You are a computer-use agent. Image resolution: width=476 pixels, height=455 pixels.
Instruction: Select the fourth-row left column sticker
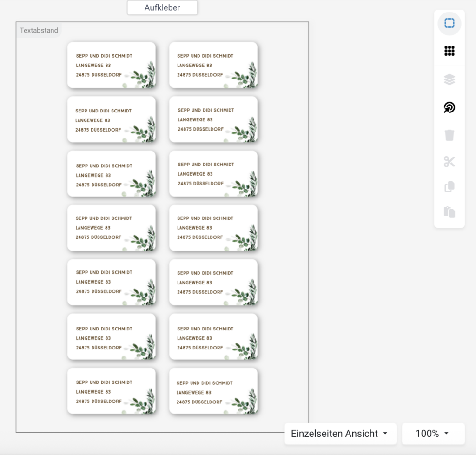click(x=112, y=228)
